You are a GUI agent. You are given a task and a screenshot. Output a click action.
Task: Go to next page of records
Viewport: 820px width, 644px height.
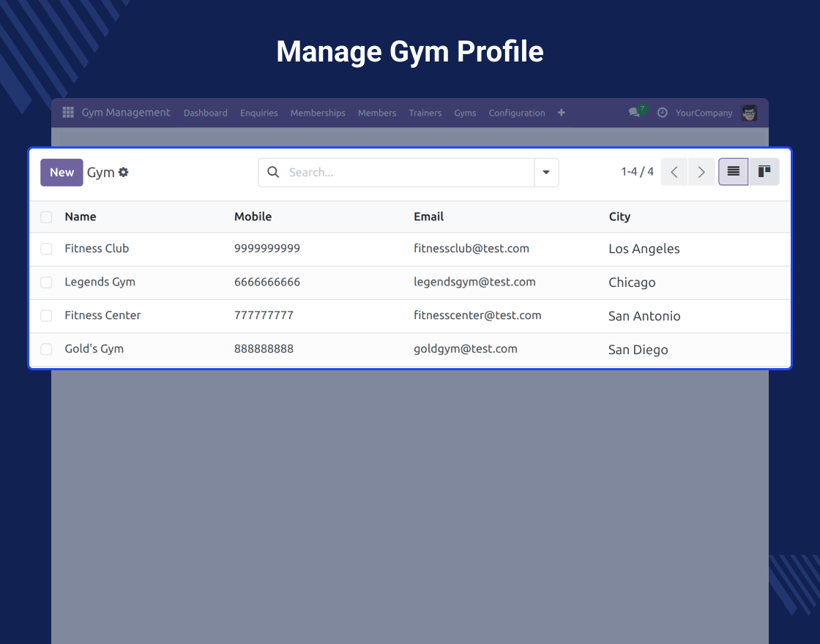pyautogui.click(x=701, y=172)
